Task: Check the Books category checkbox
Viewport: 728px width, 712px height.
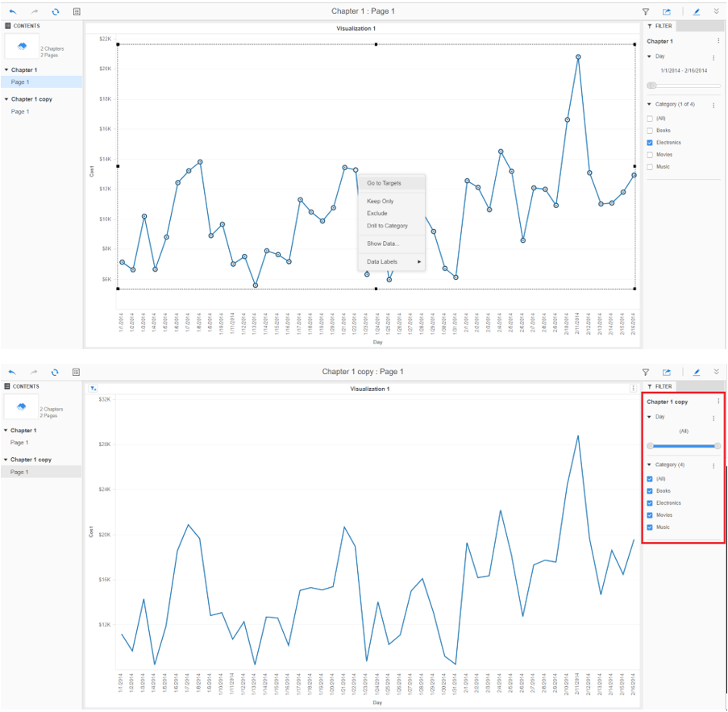Action: pyautogui.click(x=650, y=130)
